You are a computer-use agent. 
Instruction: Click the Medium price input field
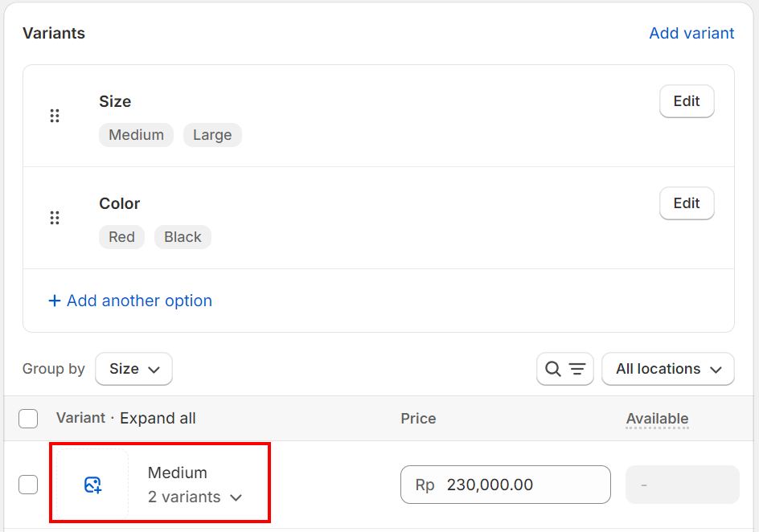pos(506,485)
